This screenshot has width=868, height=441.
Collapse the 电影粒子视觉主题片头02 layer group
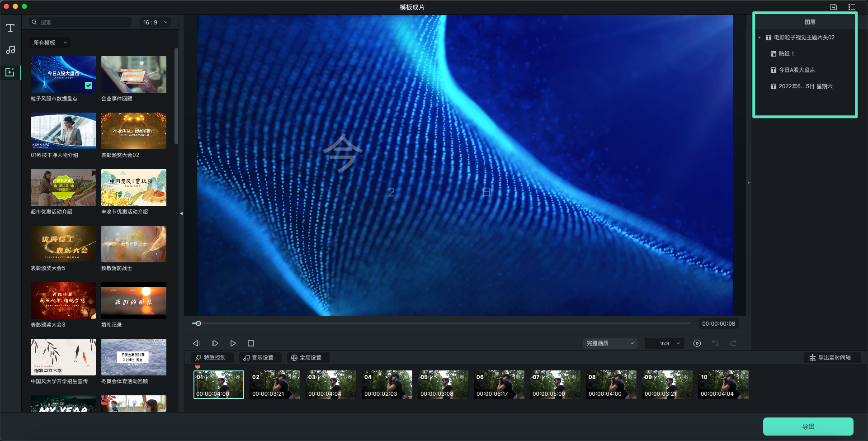(x=759, y=38)
